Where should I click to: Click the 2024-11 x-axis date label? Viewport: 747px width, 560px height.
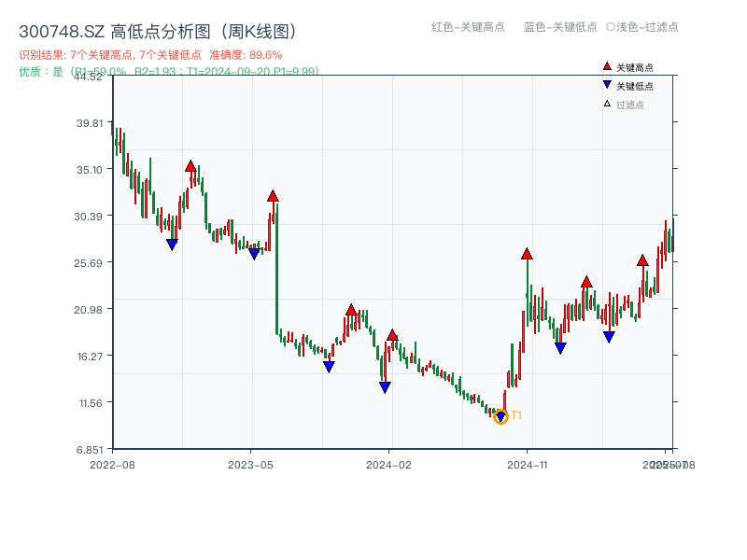tap(527, 465)
